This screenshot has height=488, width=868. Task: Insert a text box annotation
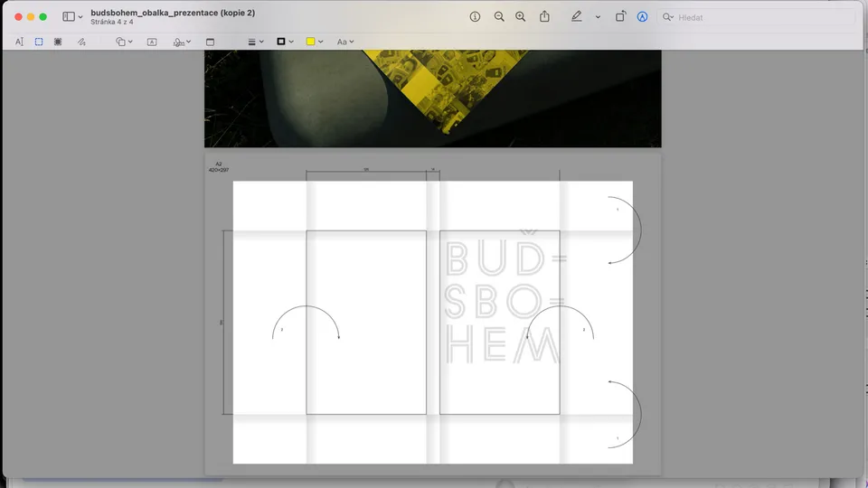152,42
